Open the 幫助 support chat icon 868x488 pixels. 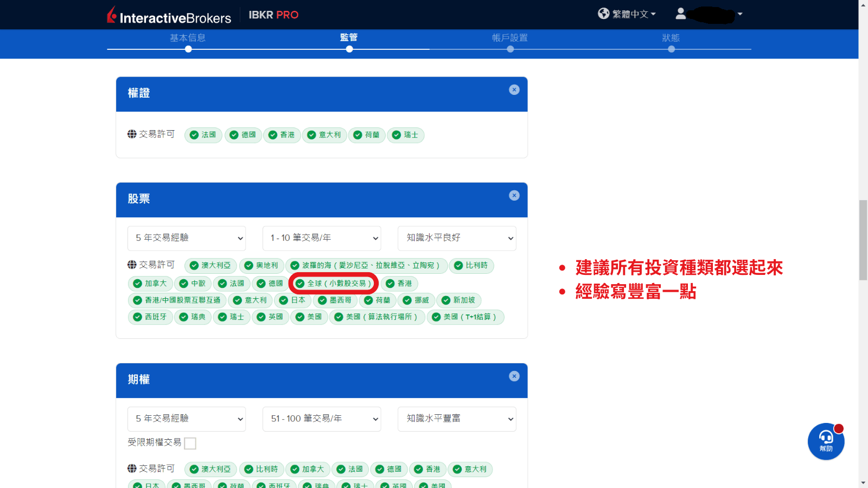tap(825, 441)
